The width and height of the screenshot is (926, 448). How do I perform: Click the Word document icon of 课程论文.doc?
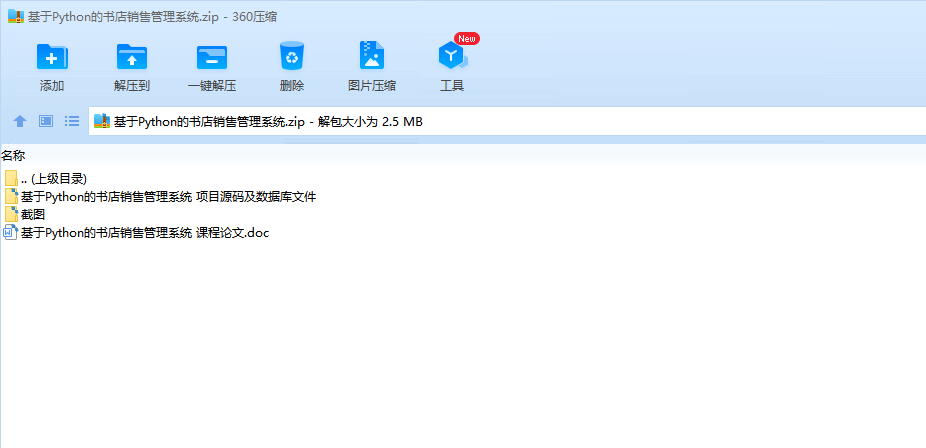(11, 232)
